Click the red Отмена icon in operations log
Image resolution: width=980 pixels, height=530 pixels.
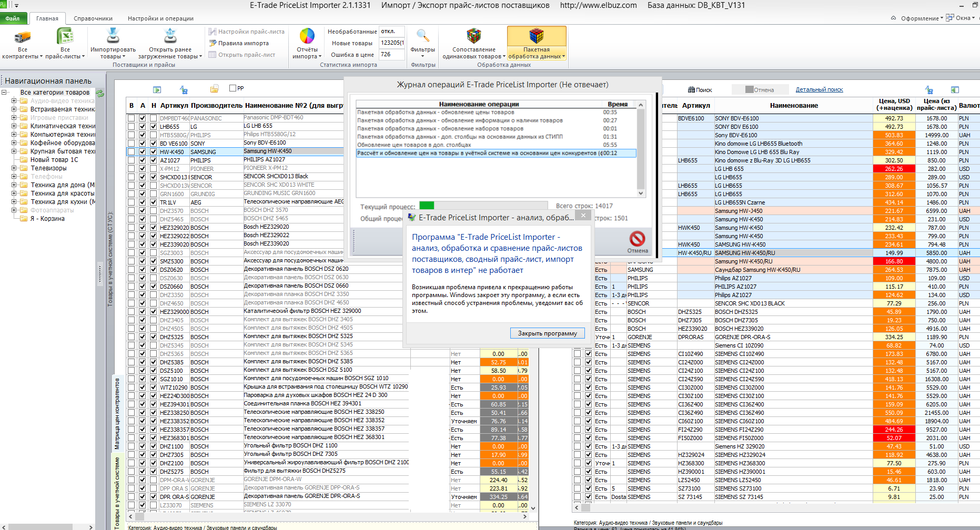point(637,239)
